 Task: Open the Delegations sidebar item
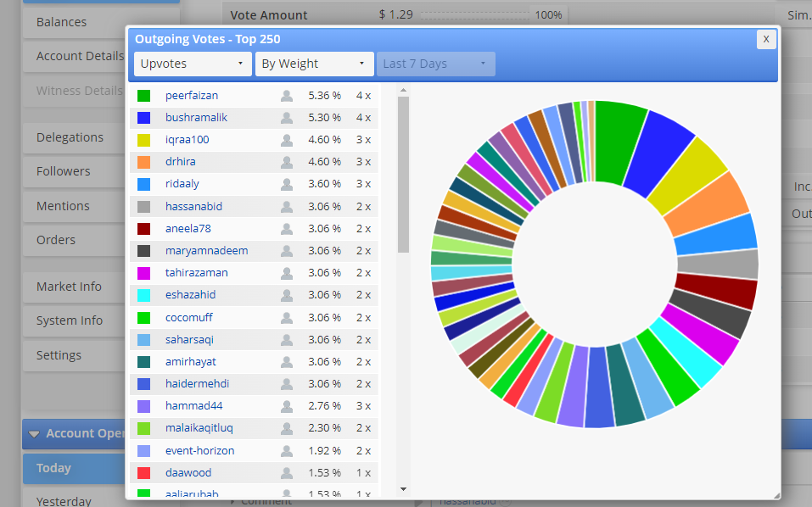(x=75, y=137)
